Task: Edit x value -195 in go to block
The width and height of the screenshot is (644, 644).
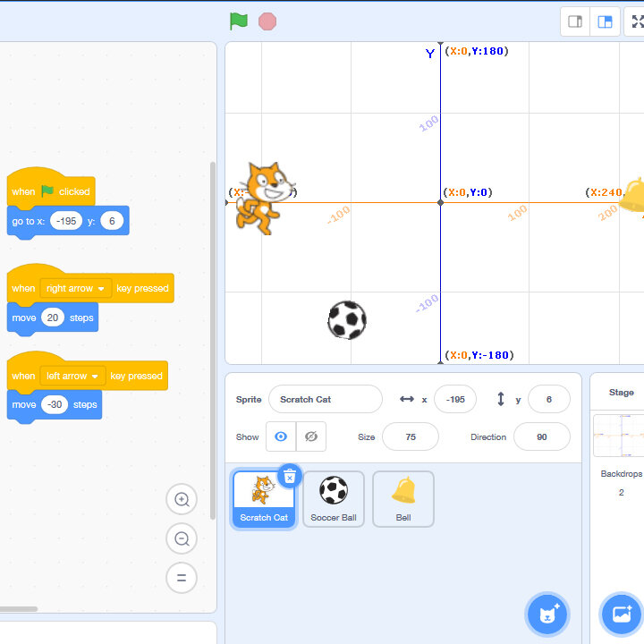Action: tap(66, 221)
